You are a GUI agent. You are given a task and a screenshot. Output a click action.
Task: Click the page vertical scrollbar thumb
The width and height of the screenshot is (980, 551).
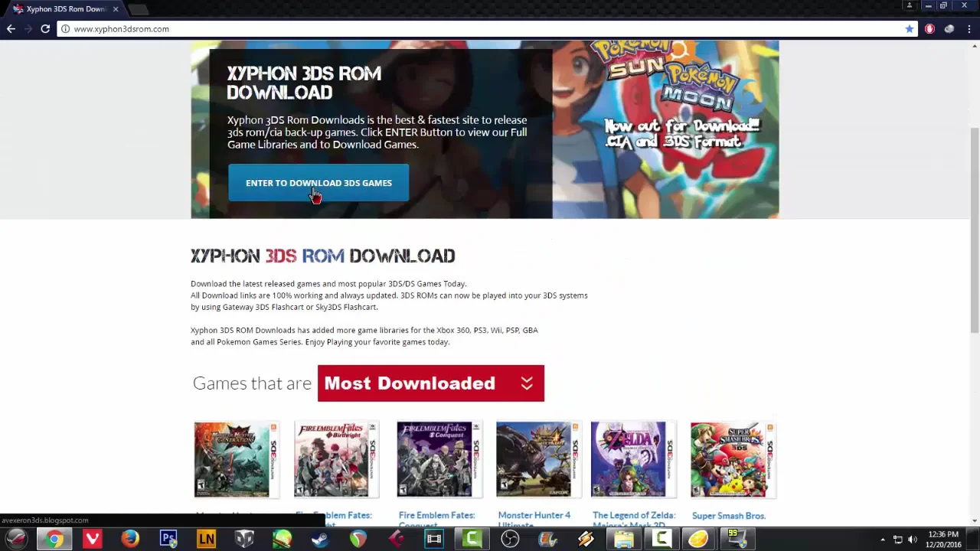tap(975, 230)
